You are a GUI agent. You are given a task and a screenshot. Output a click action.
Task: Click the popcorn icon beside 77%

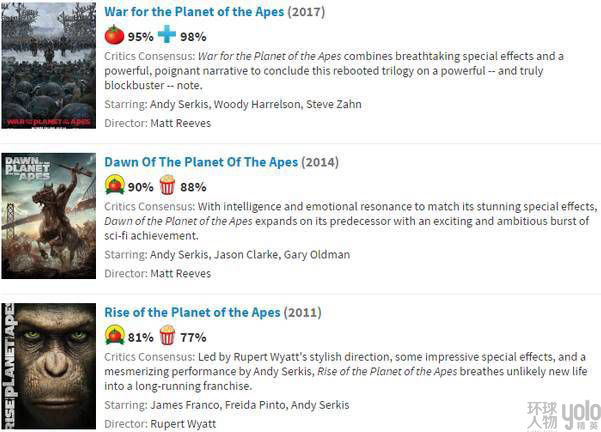166,335
